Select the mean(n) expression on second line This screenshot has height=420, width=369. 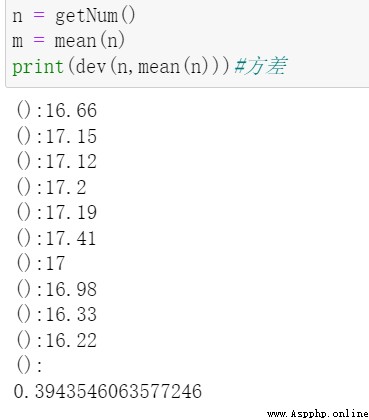[x=89, y=41]
